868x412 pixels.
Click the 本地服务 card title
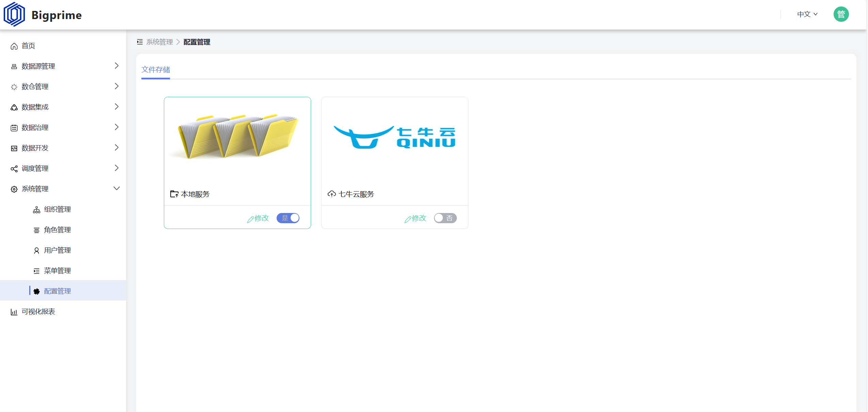(x=195, y=194)
